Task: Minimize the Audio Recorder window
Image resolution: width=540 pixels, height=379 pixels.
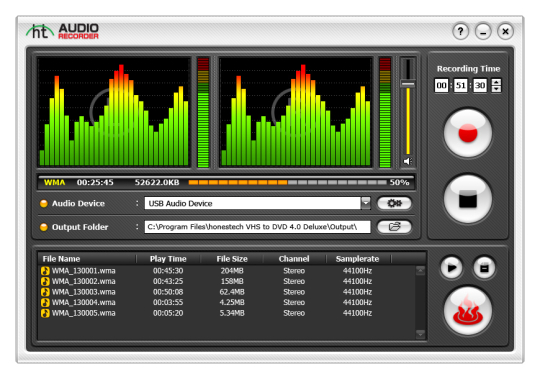Action: pos(483,32)
